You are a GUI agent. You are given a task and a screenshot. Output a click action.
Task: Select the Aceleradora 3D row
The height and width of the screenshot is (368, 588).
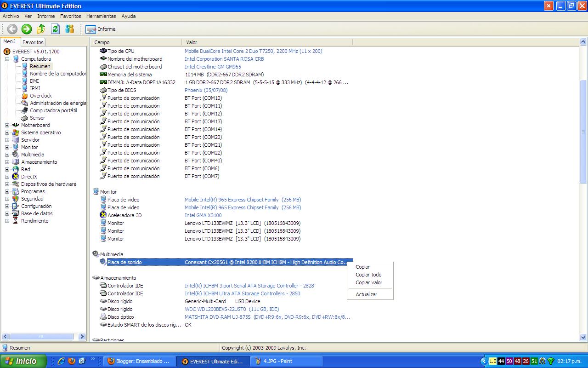[124, 215]
